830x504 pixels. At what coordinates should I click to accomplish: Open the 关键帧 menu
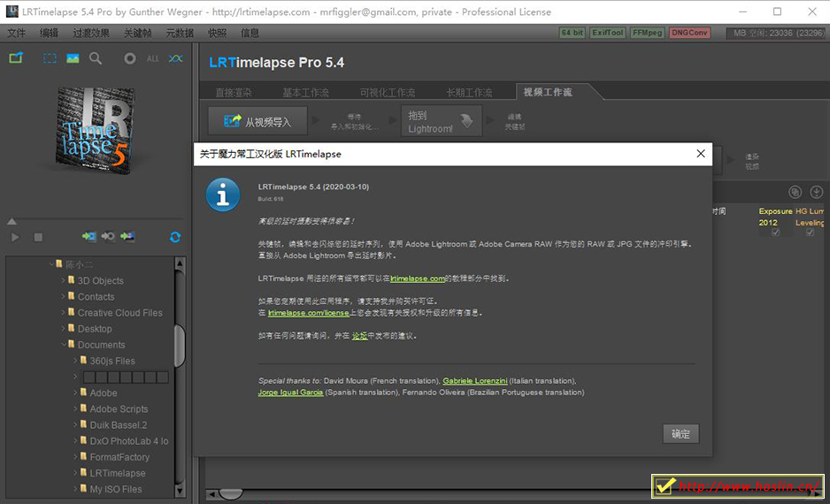coord(138,33)
